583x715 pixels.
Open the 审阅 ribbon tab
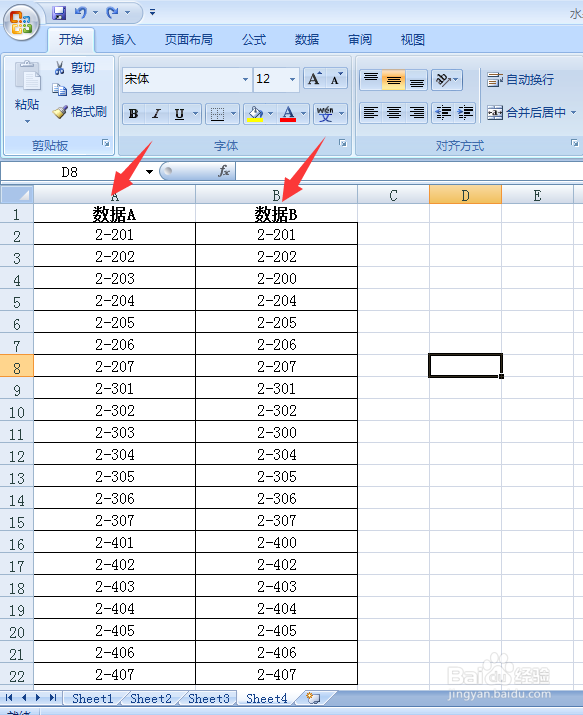(360, 40)
